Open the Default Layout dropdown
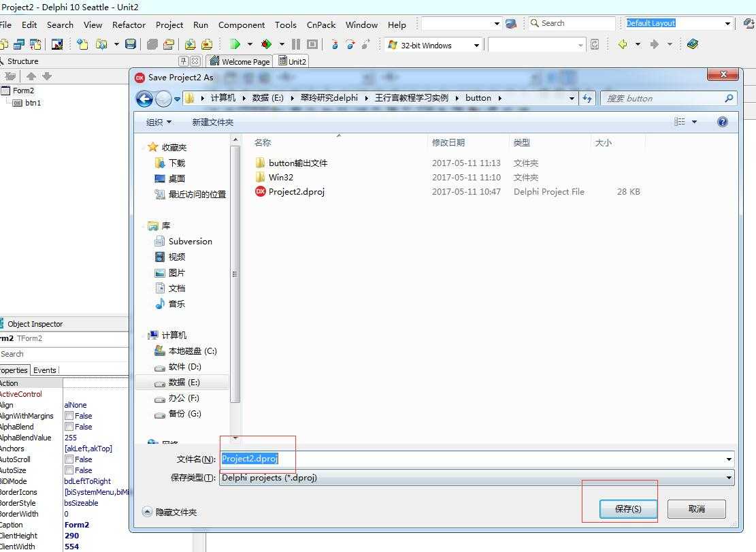 (x=727, y=23)
